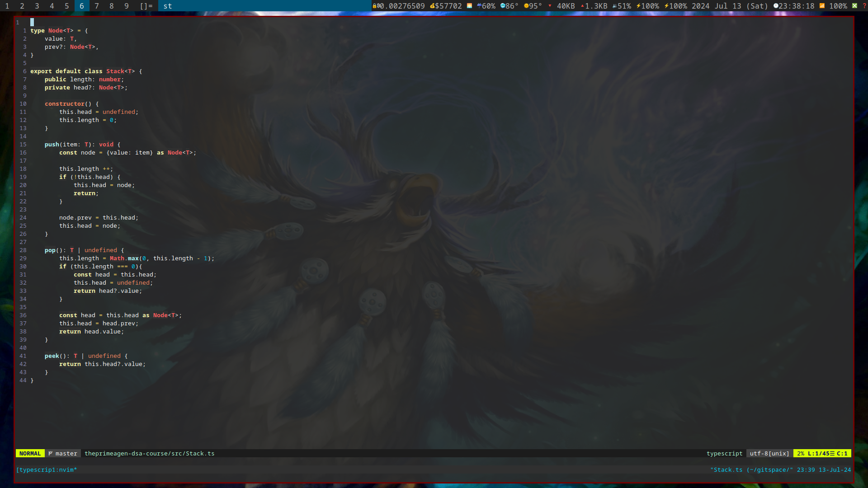Click the green X icon in status bar
The image size is (868, 488).
pyautogui.click(x=854, y=6)
